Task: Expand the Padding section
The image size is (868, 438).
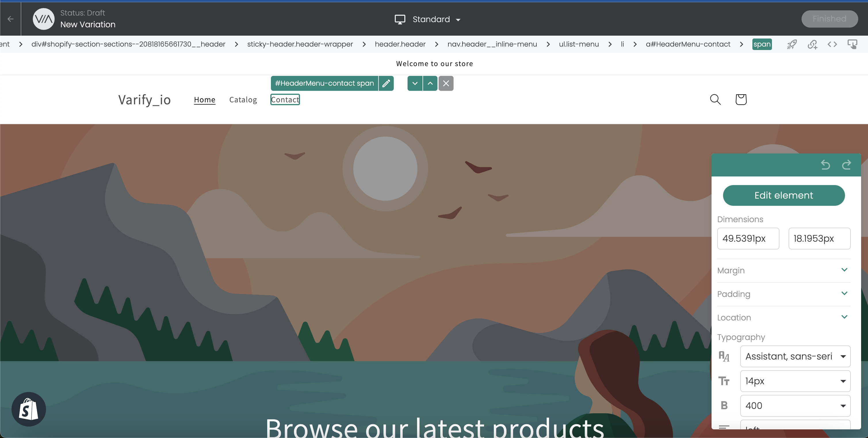Action: coord(783,294)
